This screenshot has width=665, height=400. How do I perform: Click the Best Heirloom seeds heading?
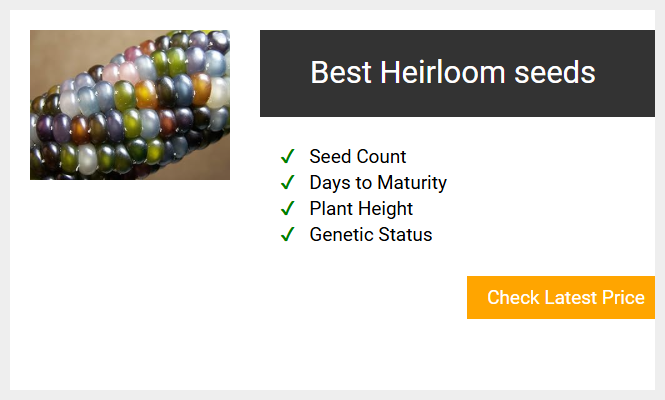(453, 72)
